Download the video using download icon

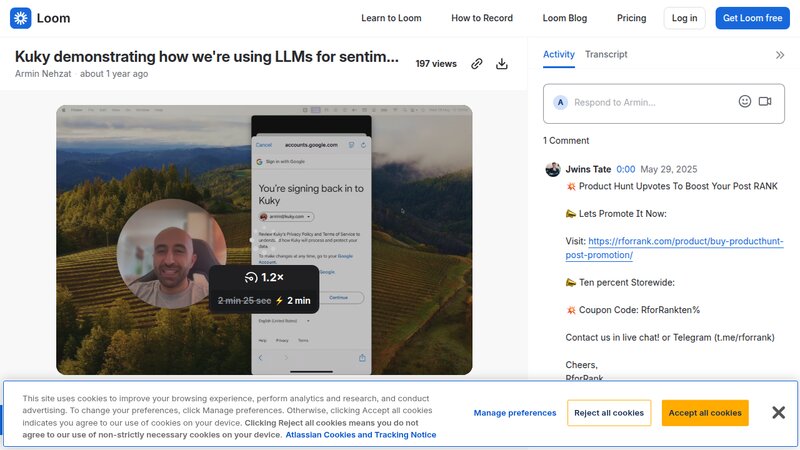tap(502, 64)
